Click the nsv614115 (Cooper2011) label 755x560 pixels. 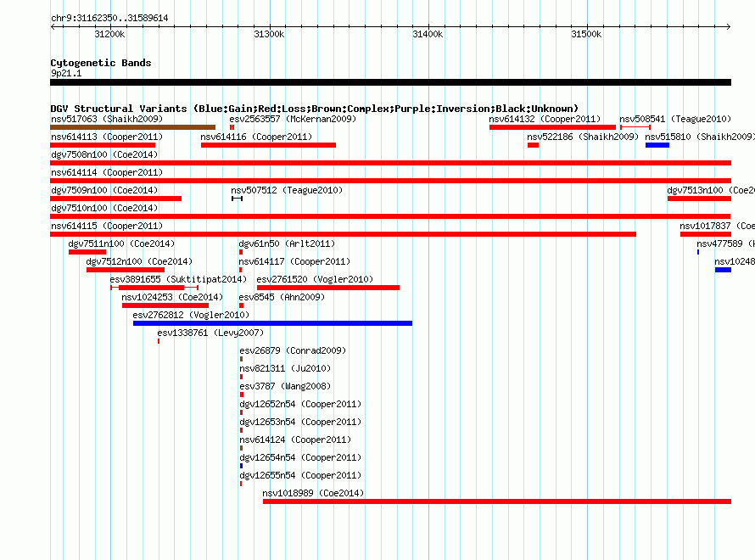coord(107,226)
